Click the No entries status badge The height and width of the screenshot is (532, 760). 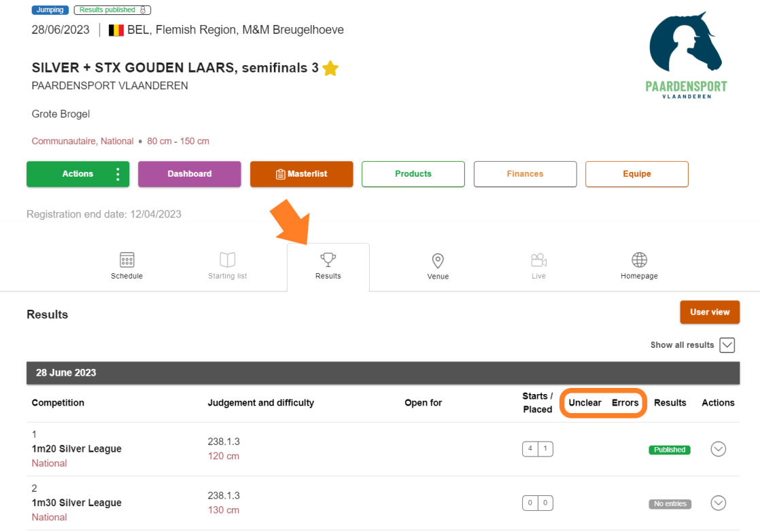pos(670,504)
